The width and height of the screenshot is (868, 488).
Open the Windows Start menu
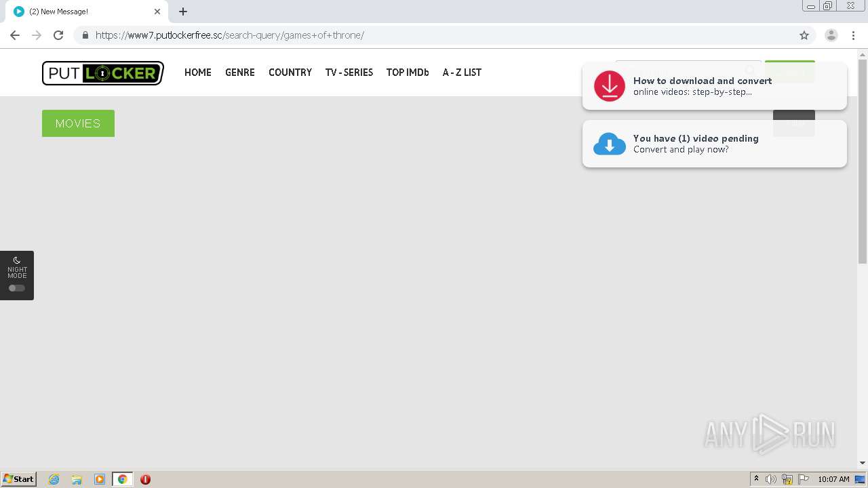click(19, 479)
